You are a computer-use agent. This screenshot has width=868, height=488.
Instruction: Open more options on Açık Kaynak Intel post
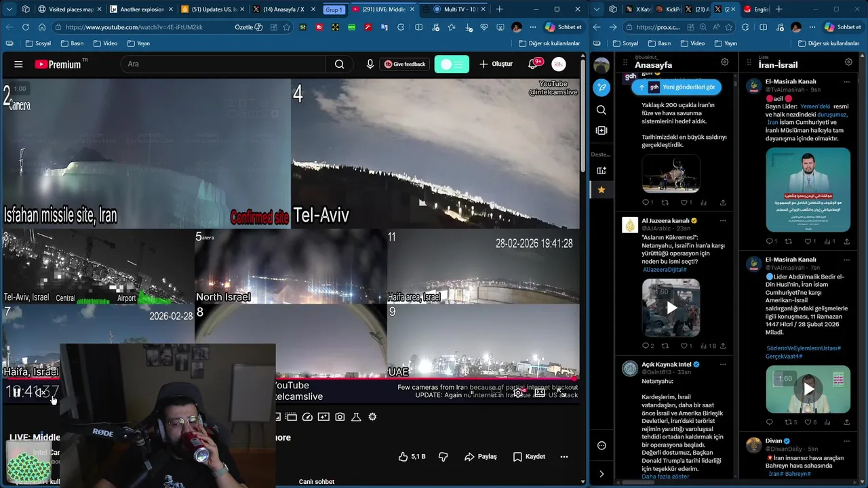pyautogui.click(x=723, y=364)
